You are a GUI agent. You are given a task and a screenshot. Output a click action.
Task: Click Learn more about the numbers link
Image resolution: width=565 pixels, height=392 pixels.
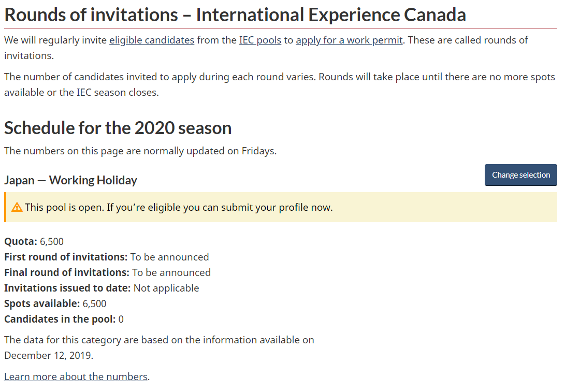coord(76,377)
